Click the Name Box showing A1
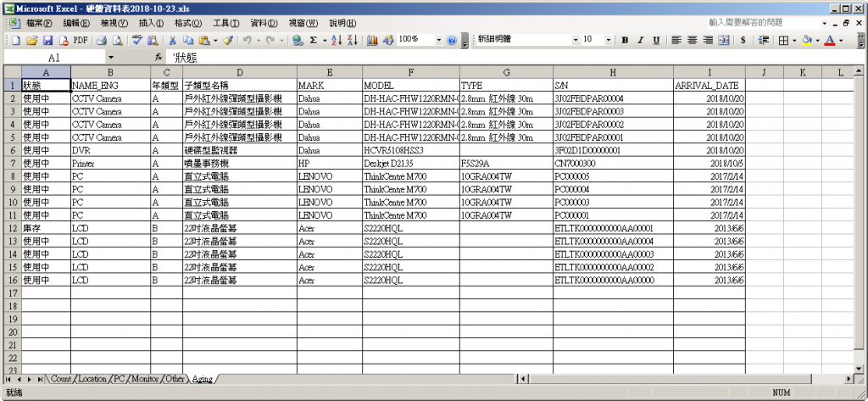 (x=54, y=58)
